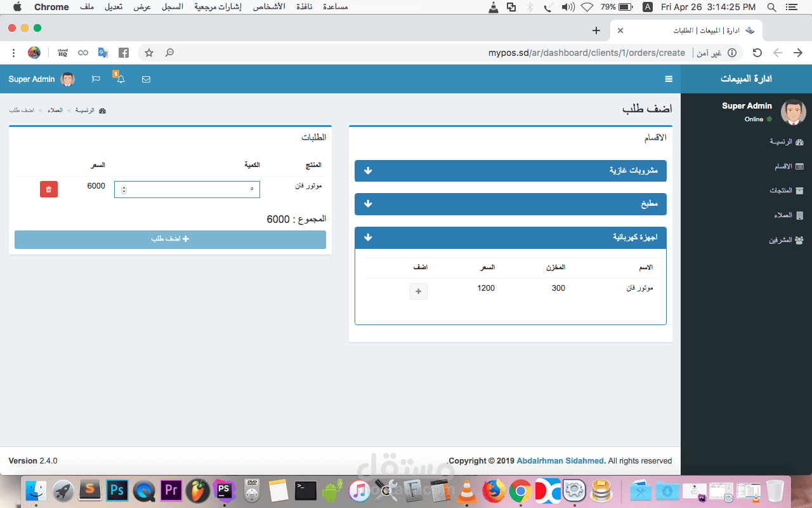812x508 pixels.
Task: Bookmark this page with the star icon
Action: pyautogui.click(x=149, y=53)
